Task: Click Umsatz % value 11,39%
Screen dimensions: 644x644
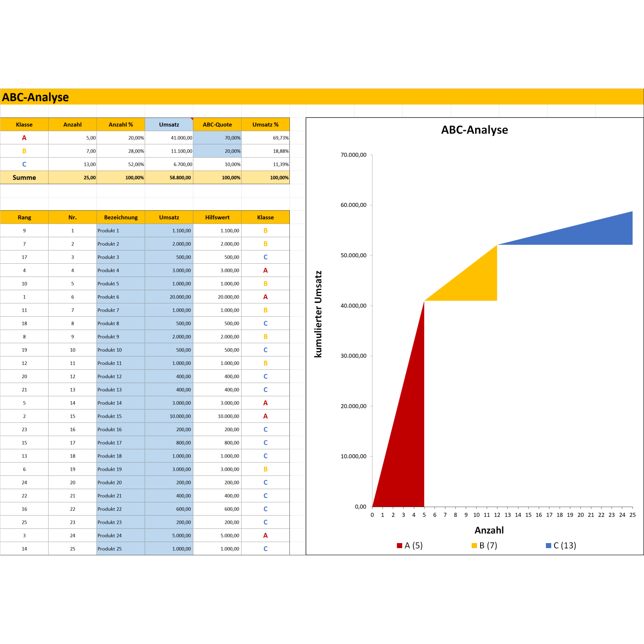Action: pyautogui.click(x=265, y=164)
